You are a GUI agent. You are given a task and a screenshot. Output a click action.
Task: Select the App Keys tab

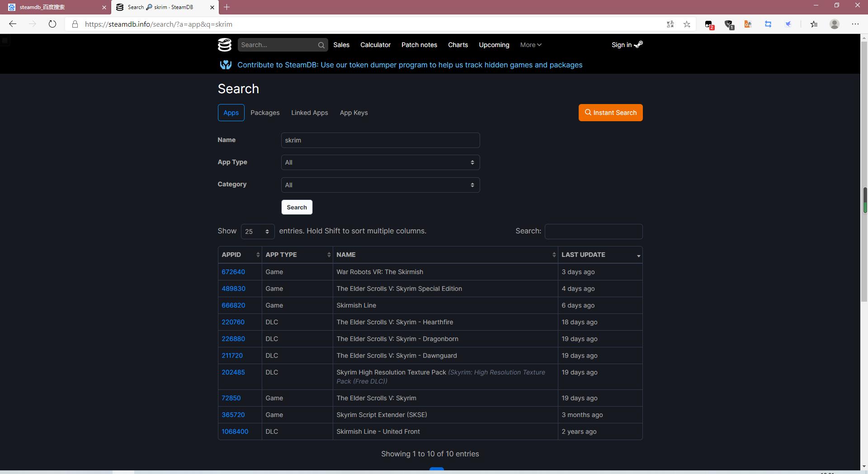click(354, 113)
